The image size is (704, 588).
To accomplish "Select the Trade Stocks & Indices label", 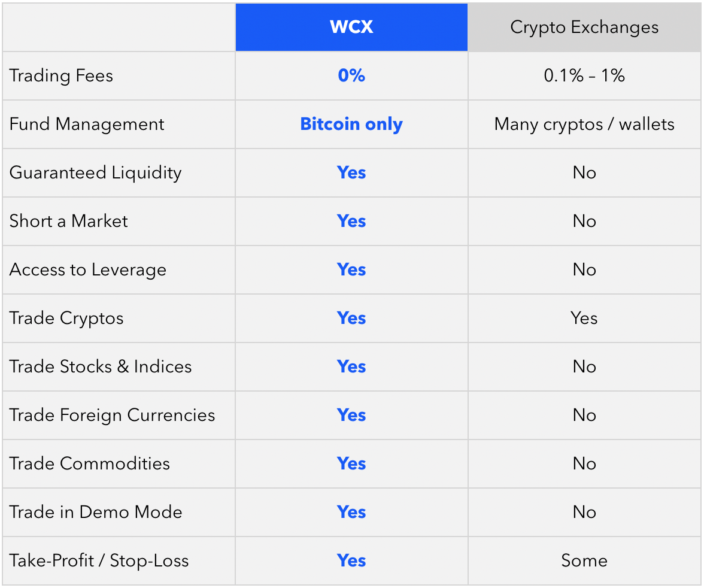I will (101, 366).
